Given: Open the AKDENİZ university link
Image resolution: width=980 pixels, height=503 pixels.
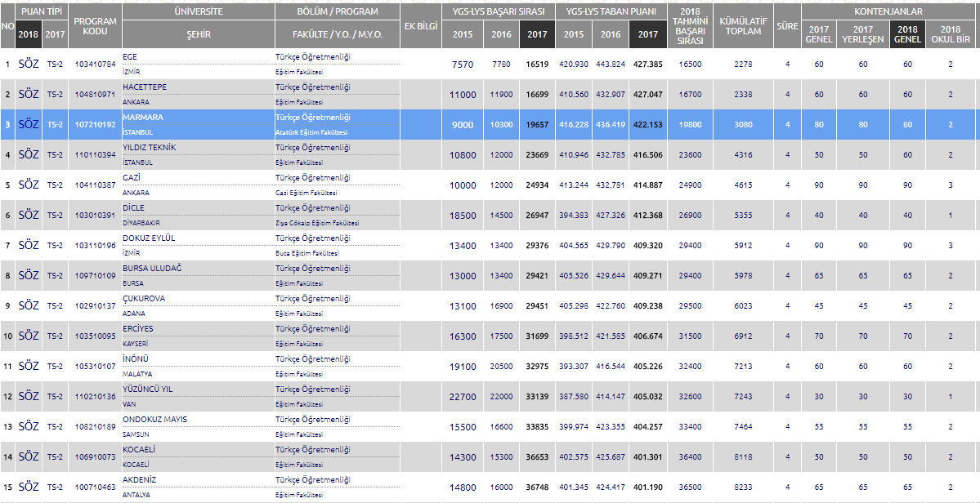Looking at the screenshot, I should tap(139, 479).
